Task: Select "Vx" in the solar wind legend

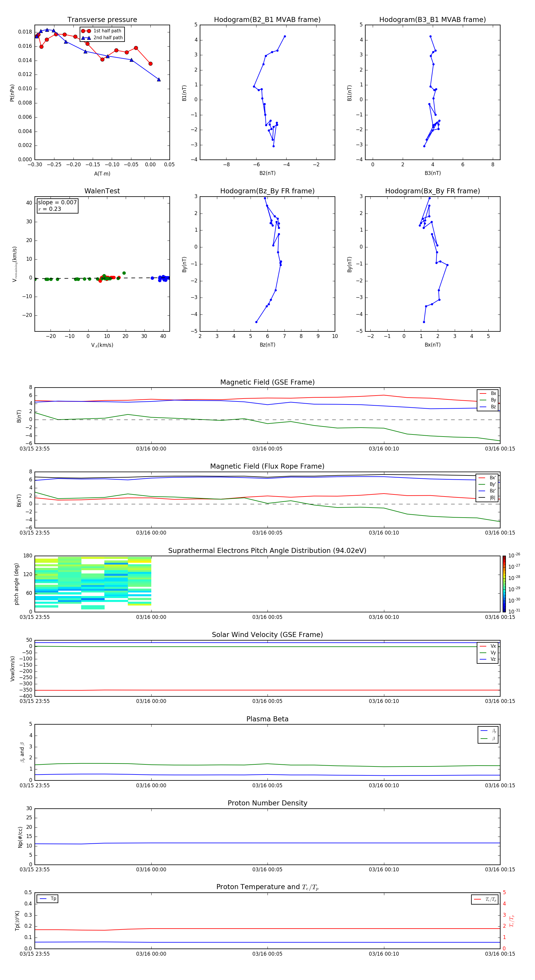Action: pos(488,646)
